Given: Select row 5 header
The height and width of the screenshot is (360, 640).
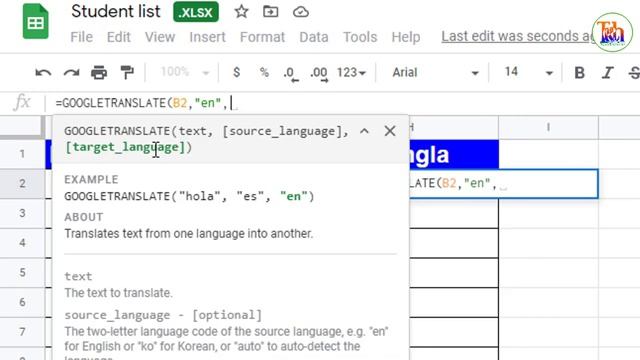Looking at the screenshot, I should click(22, 272).
